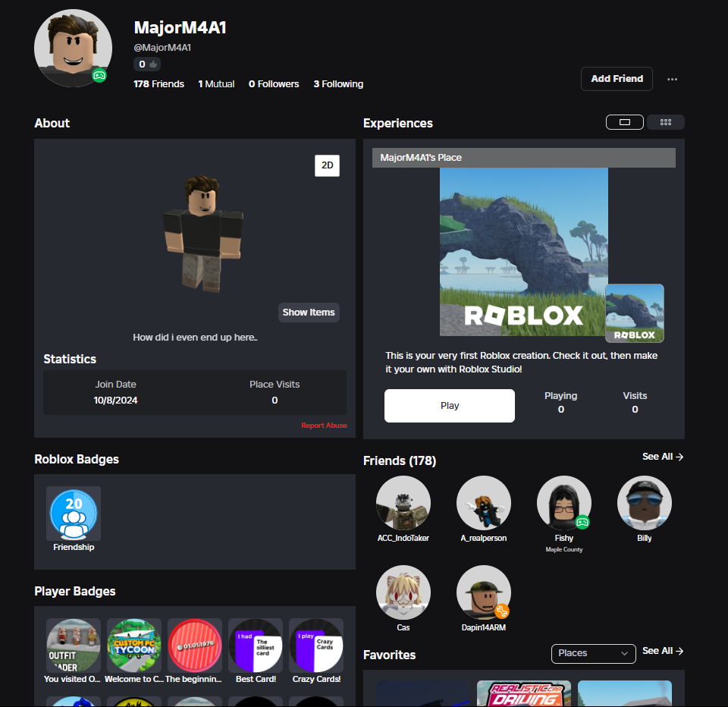Click the first Roblox creation description text

522,363
